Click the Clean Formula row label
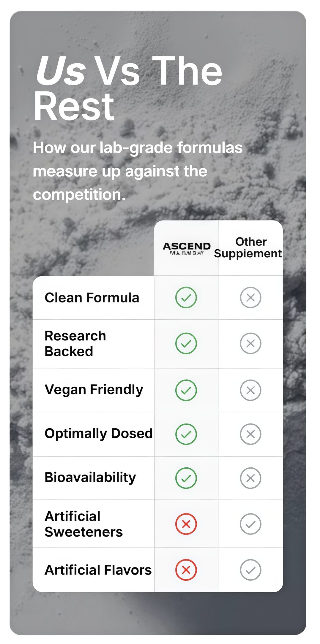This screenshot has width=320, height=644. coord(92,298)
